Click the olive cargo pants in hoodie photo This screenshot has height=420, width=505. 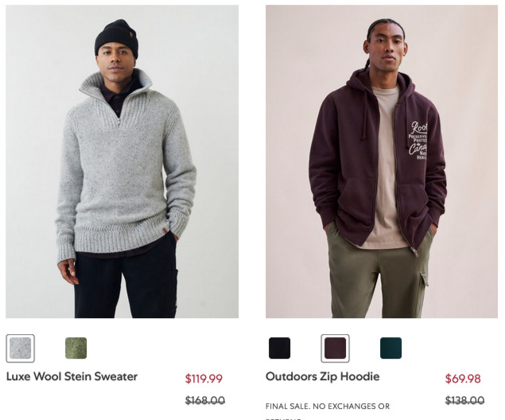coord(380,277)
